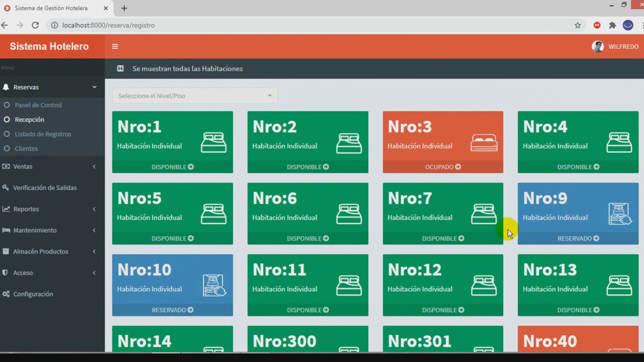The width and height of the screenshot is (644, 362).
Task: Click the Nro:301 room card
Action: [443, 339]
